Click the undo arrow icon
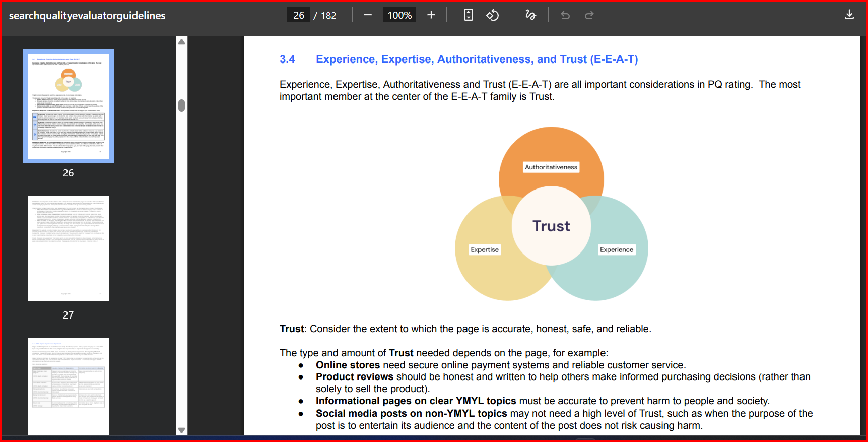Image resolution: width=868 pixels, height=442 pixels. coord(565,15)
